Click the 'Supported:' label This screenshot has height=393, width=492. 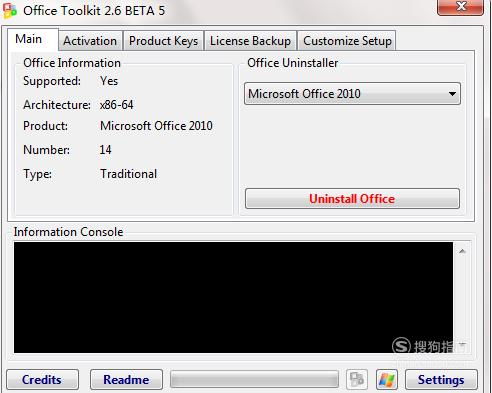point(52,81)
